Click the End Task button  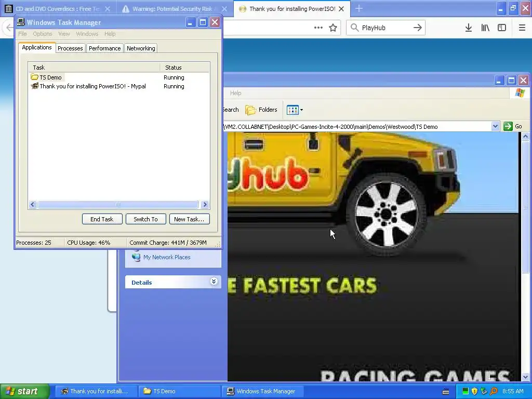tap(102, 219)
